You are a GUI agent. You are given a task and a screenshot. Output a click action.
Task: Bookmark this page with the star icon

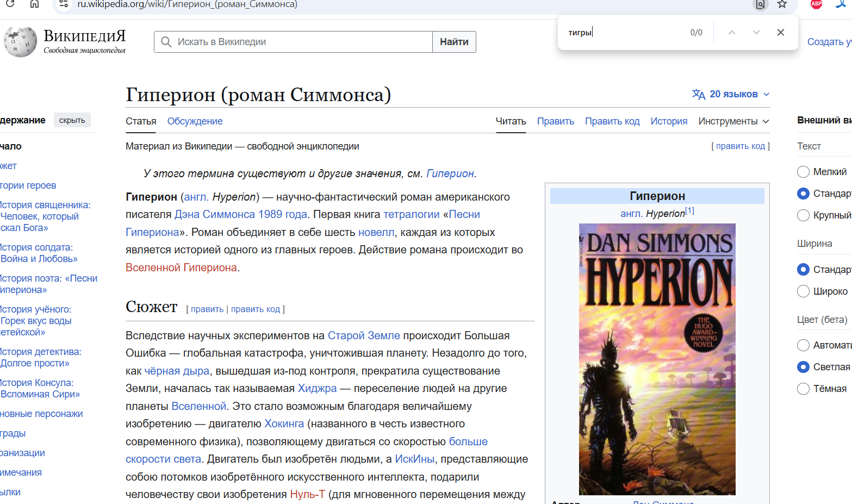(782, 4)
